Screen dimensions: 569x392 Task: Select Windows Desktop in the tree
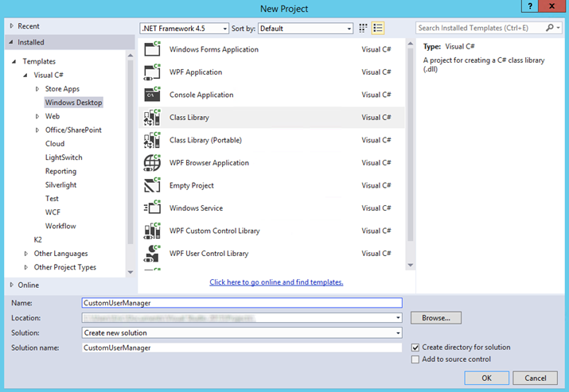pos(74,103)
